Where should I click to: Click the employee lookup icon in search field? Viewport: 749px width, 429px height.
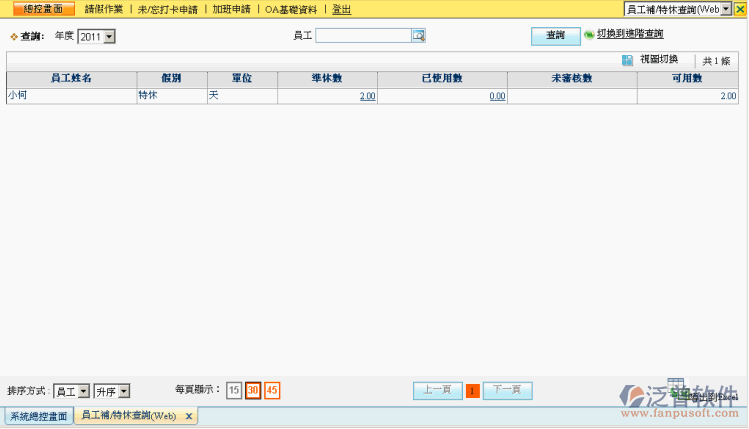(419, 35)
